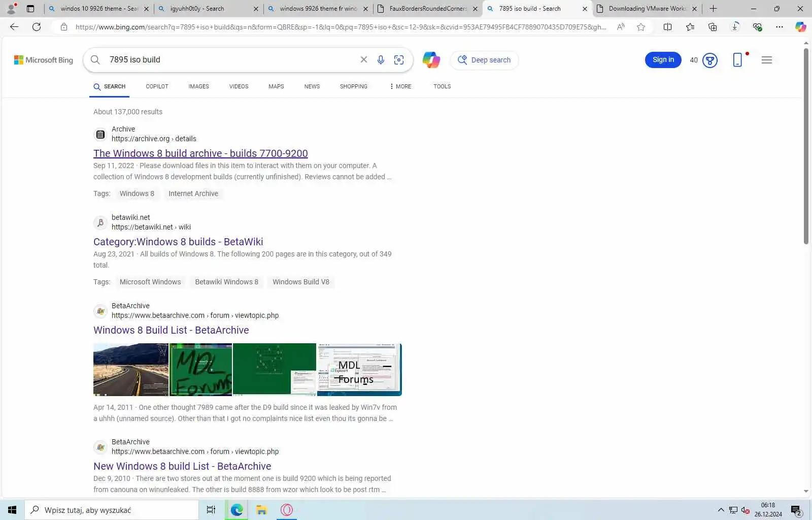The width and height of the screenshot is (812, 520).
Task: Open 'The Windows 8 build archive' result
Action: point(200,153)
